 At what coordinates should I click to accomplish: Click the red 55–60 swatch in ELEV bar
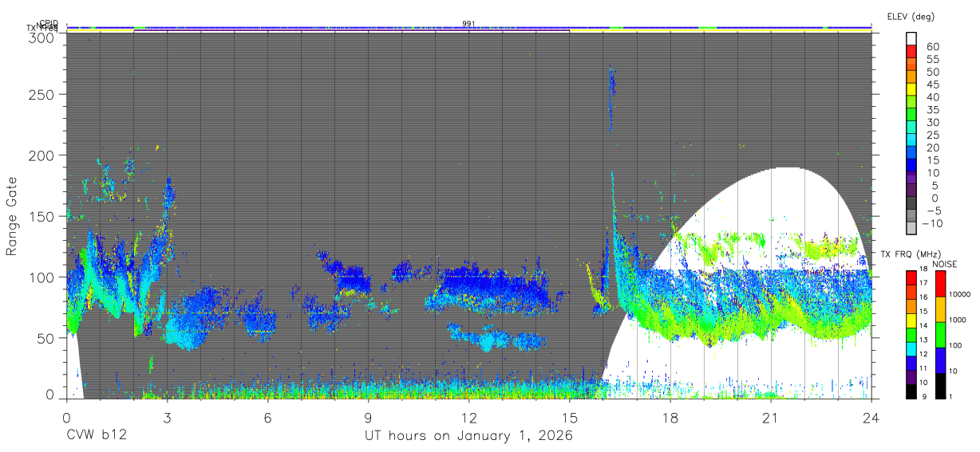[911, 53]
